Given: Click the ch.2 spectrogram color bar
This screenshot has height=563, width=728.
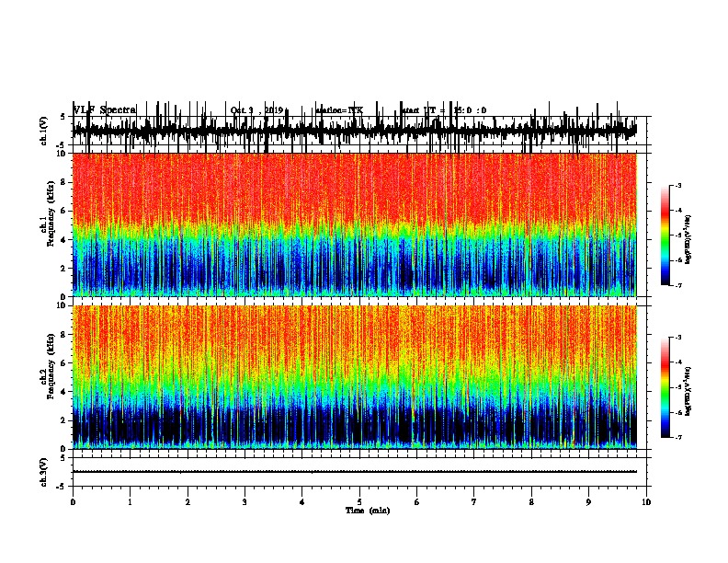Looking at the screenshot, I should [x=665, y=387].
